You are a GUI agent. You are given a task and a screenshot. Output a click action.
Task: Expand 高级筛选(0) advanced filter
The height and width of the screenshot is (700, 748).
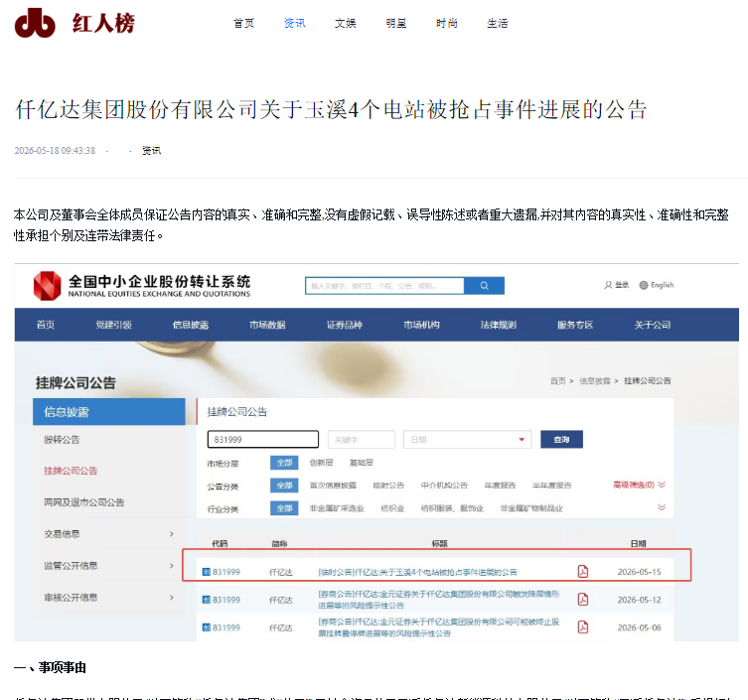point(640,485)
